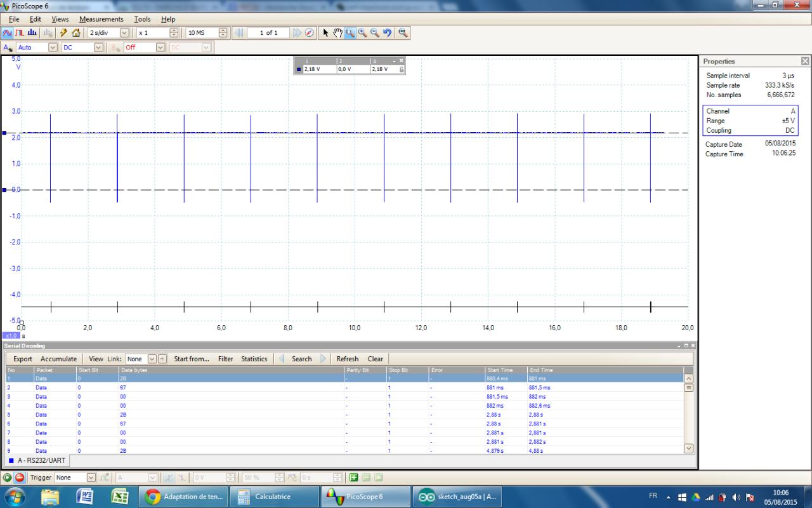Click the zoom factor x 1 stepper
This screenshot has height=508, width=812.
coord(174,32)
